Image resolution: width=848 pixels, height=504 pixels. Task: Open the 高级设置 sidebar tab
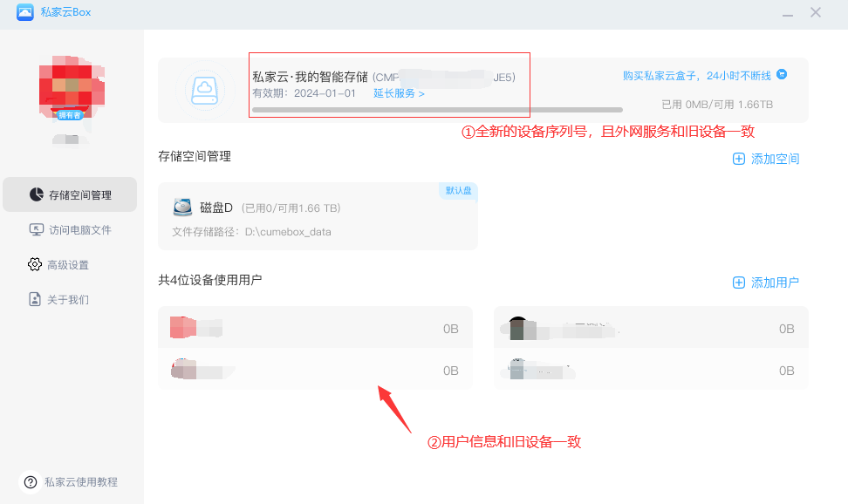pos(58,264)
